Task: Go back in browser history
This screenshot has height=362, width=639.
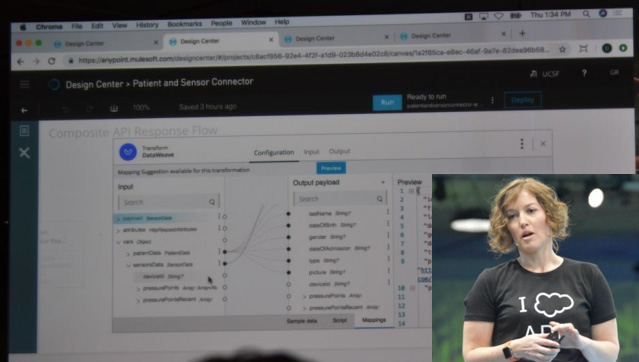Action: [x=20, y=62]
